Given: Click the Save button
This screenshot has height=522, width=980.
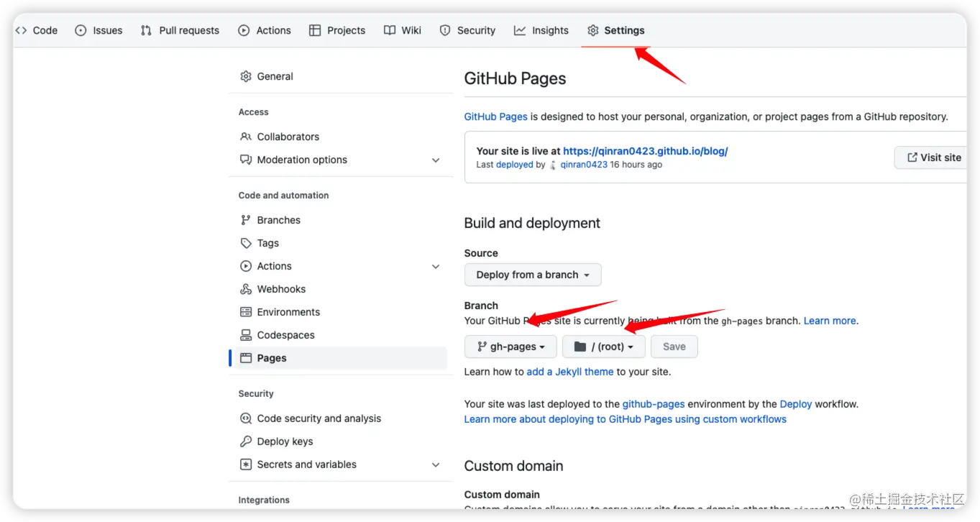Looking at the screenshot, I should 674,347.
